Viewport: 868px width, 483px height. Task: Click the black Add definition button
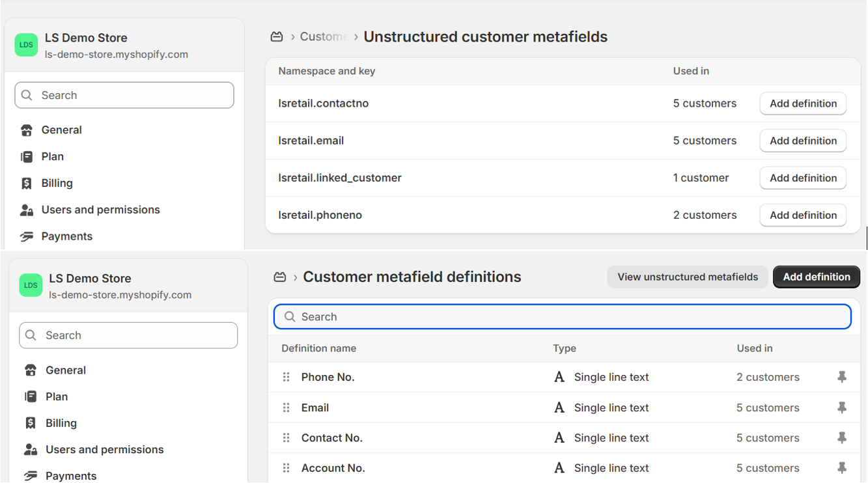tap(816, 277)
